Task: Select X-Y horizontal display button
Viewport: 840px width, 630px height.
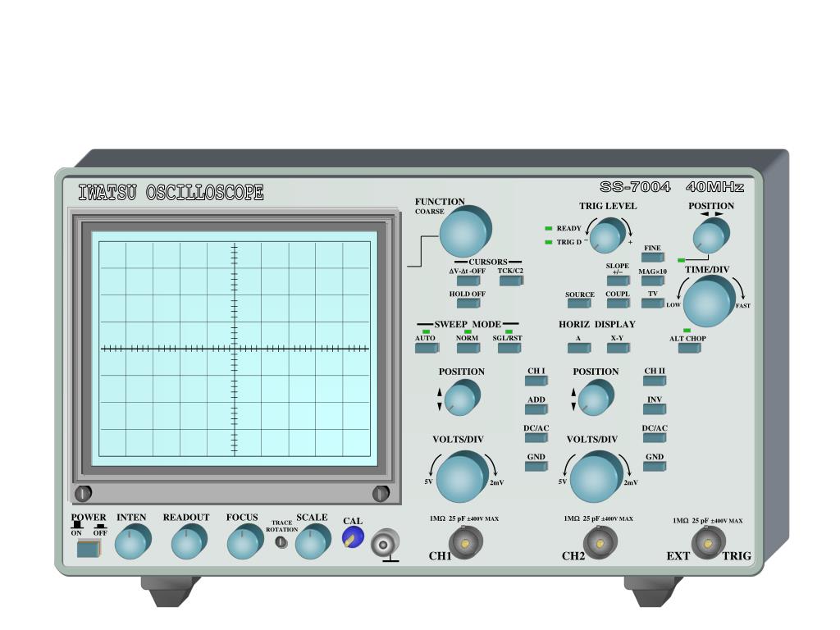Action: pos(619,348)
